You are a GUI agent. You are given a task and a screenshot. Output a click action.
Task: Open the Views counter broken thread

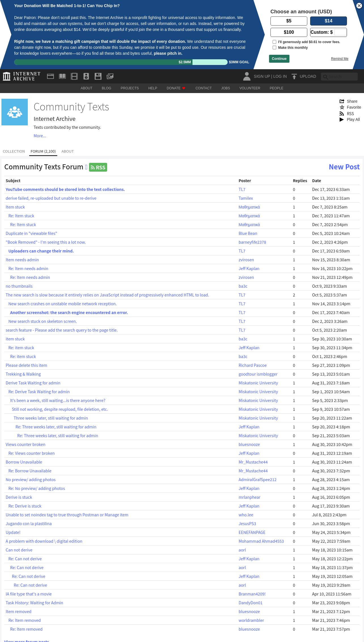[26, 445]
